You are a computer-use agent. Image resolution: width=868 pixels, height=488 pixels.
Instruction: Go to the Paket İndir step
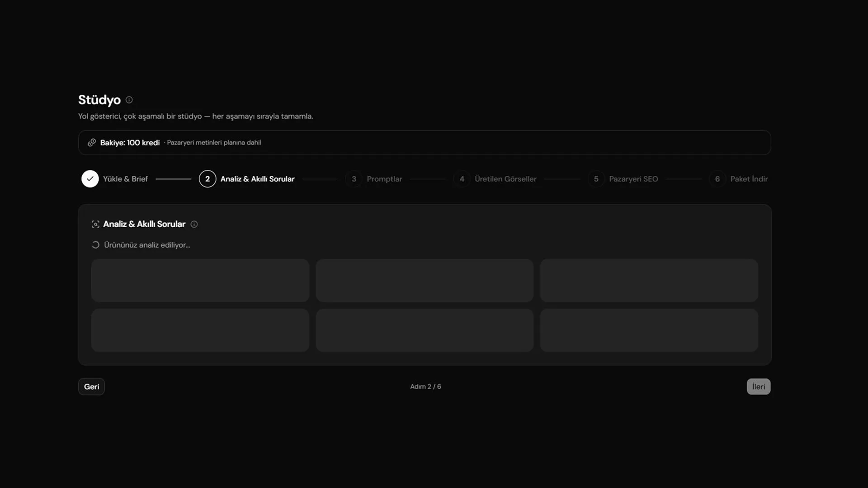[x=749, y=179]
